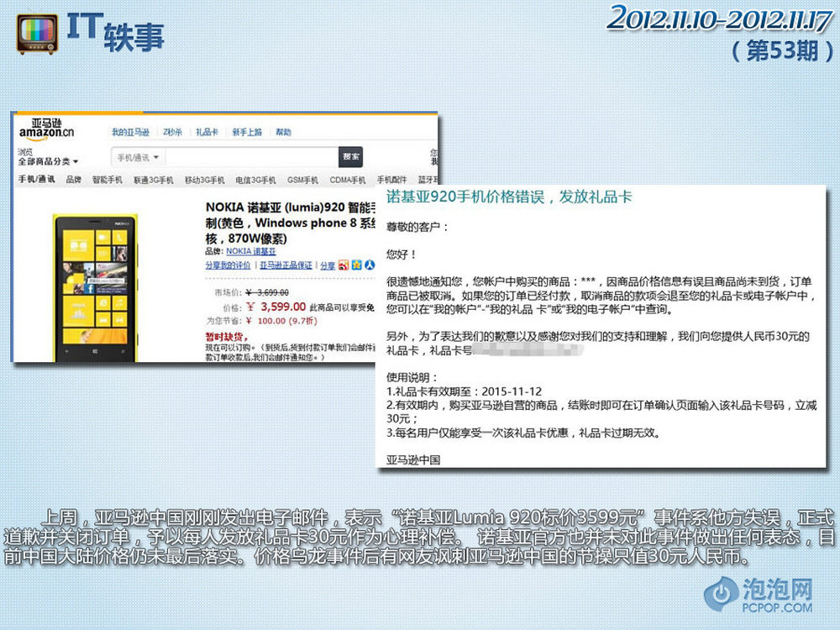This screenshot has height=630, width=840.
Task: Click the dark 搜索 button
Action: [x=351, y=157]
